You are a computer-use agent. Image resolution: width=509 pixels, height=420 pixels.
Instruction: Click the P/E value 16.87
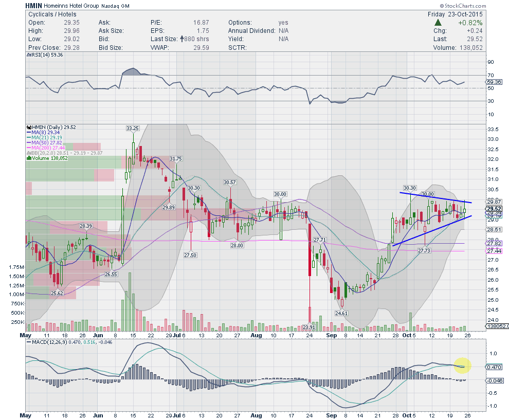click(201, 23)
